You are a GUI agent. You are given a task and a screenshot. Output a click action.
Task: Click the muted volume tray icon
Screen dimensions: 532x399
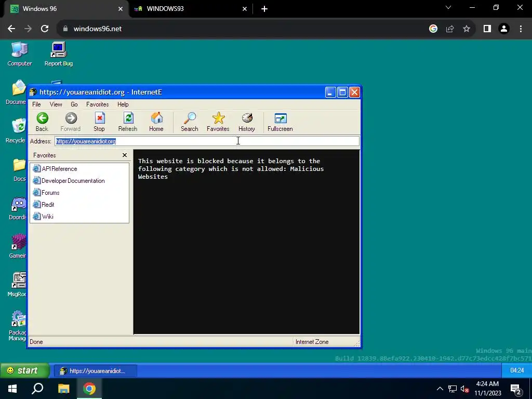464,389
